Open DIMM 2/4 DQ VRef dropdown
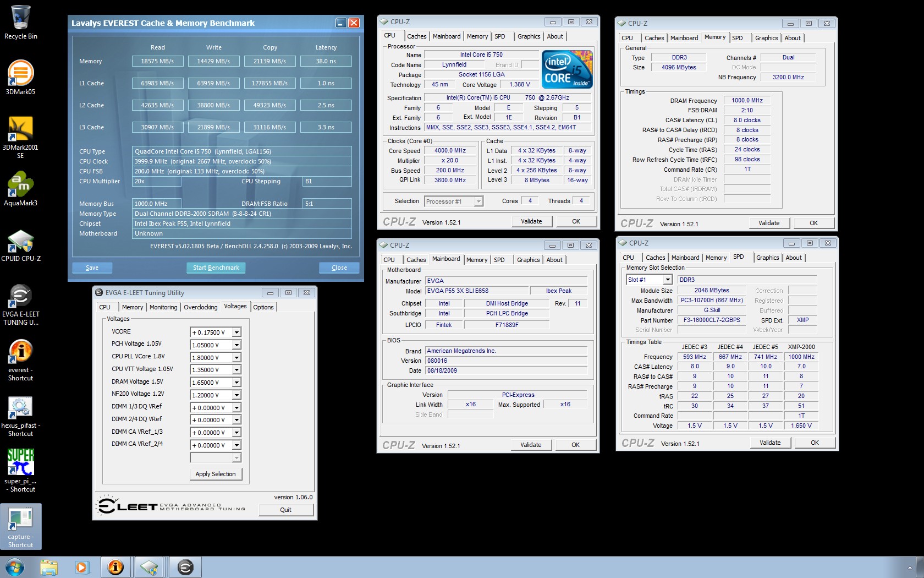The height and width of the screenshot is (578, 924). tap(237, 420)
